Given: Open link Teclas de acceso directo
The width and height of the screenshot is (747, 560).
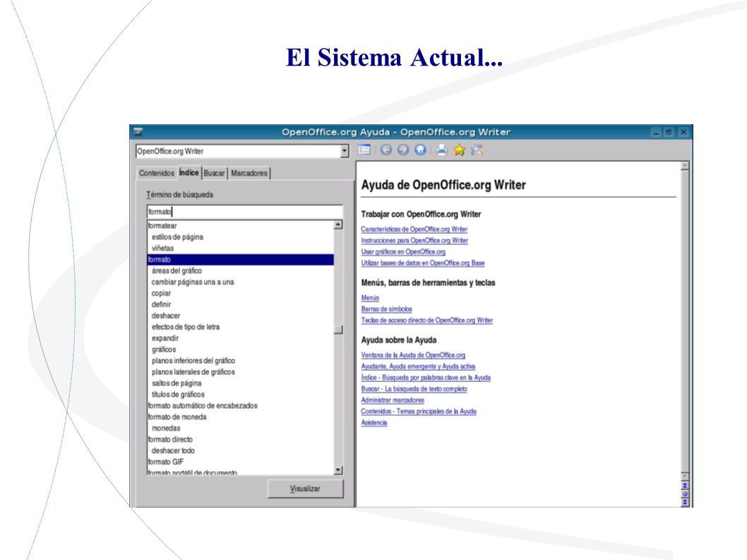Looking at the screenshot, I should 427,321.
